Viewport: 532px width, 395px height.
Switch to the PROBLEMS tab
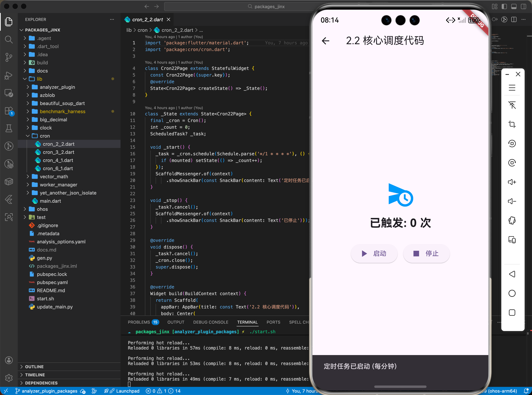coord(139,322)
